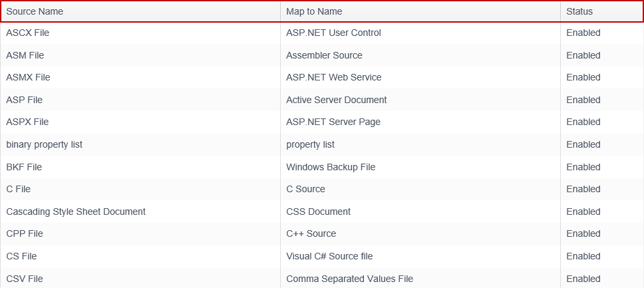Select the ASP File row

(x=25, y=100)
